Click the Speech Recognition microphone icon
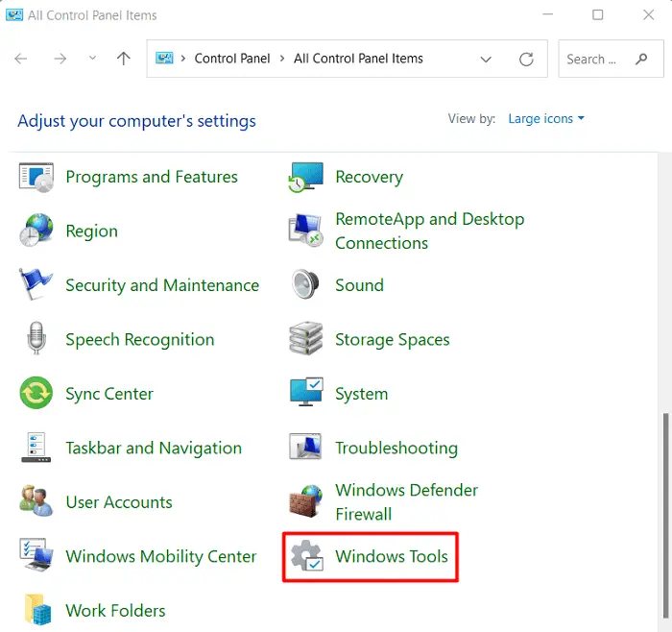Image resolution: width=672 pixels, height=632 pixels. (x=36, y=338)
